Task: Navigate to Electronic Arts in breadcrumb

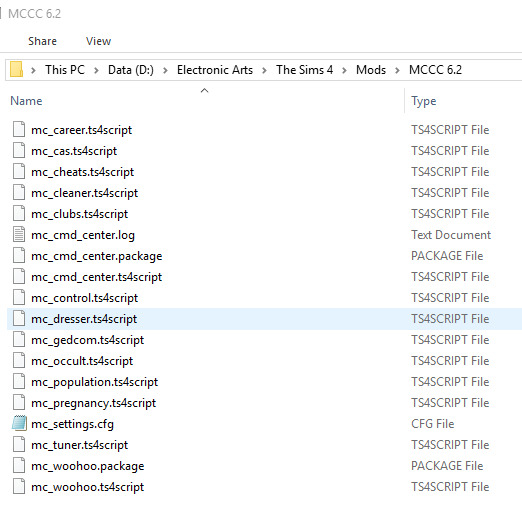Action: [215, 70]
